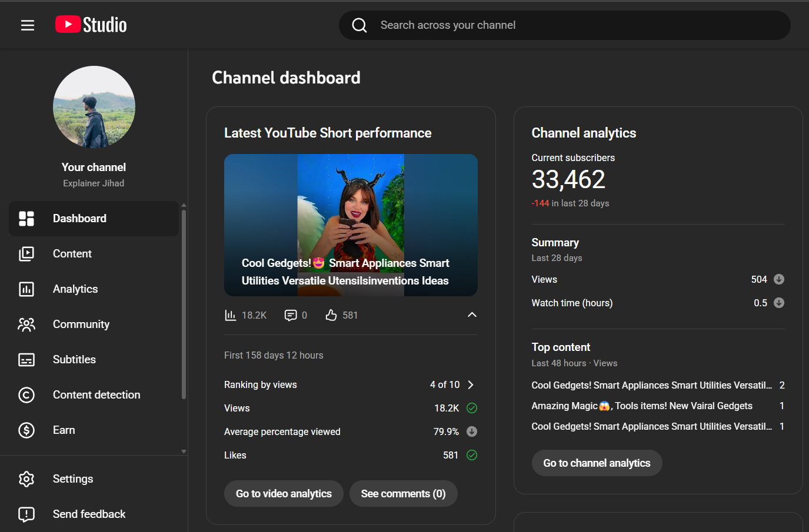Click the Content detection copyright icon

click(x=26, y=395)
